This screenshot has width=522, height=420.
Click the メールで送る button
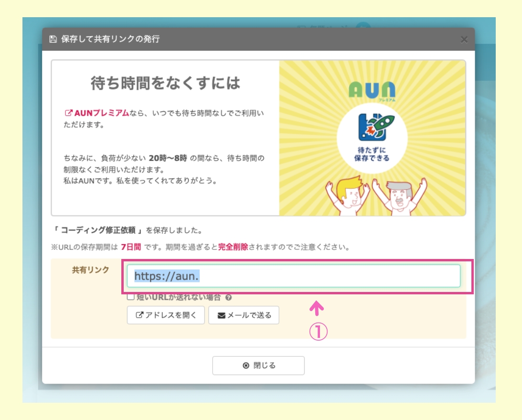pyautogui.click(x=244, y=315)
